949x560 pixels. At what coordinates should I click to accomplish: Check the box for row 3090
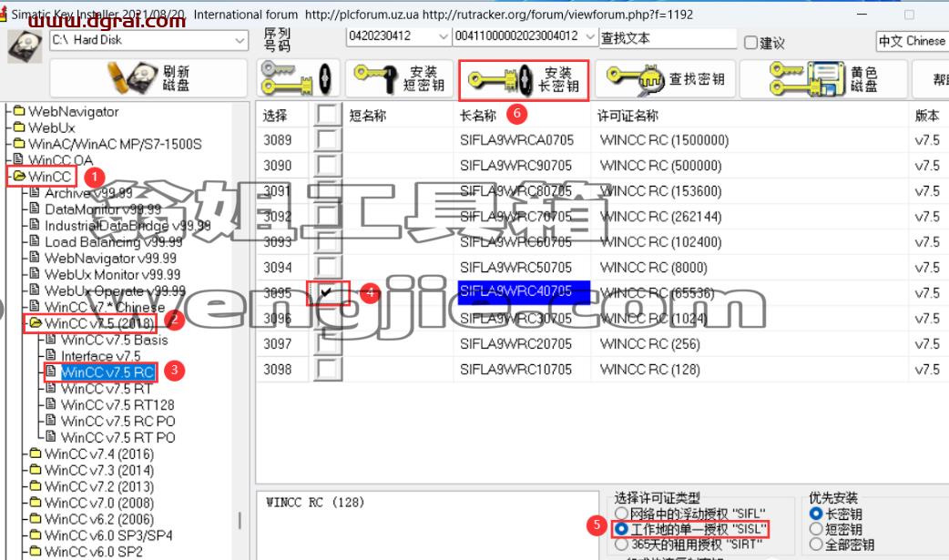(327, 166)
